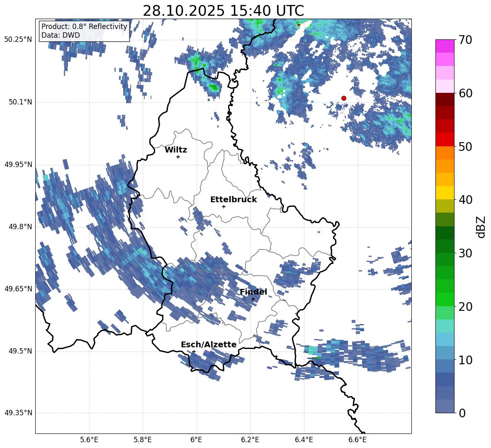Click the orange colorbar segment below 50
Image resolution: width=491 pixels, height=448 pixels.
click(x=445, y=153)
